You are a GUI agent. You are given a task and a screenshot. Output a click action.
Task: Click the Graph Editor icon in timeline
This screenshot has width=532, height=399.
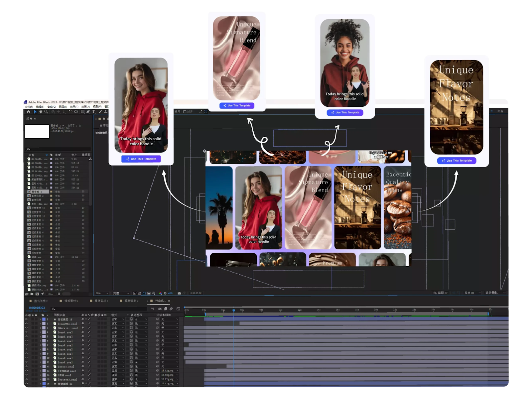[178, 309]
